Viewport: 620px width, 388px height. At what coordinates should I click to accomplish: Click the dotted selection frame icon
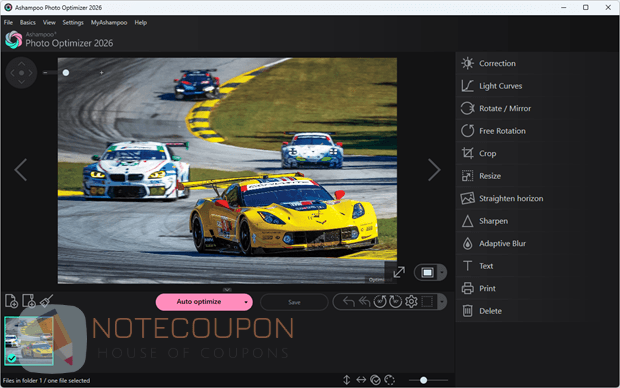click(427, 302)
